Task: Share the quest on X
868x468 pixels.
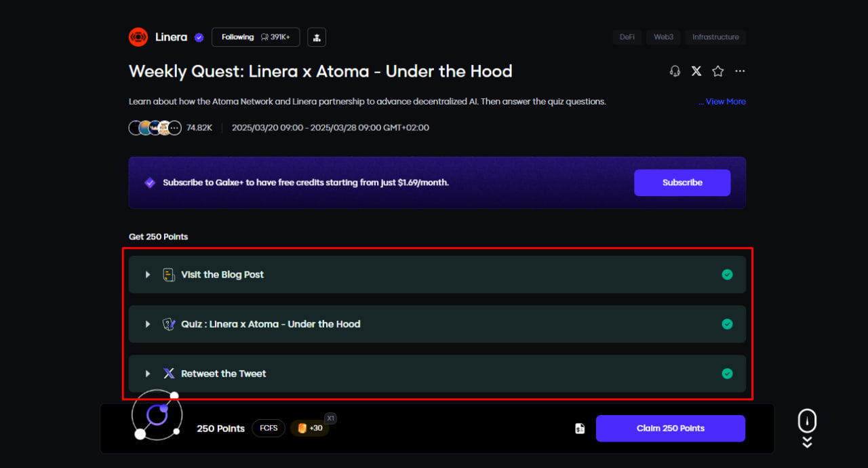Action: 696,71
